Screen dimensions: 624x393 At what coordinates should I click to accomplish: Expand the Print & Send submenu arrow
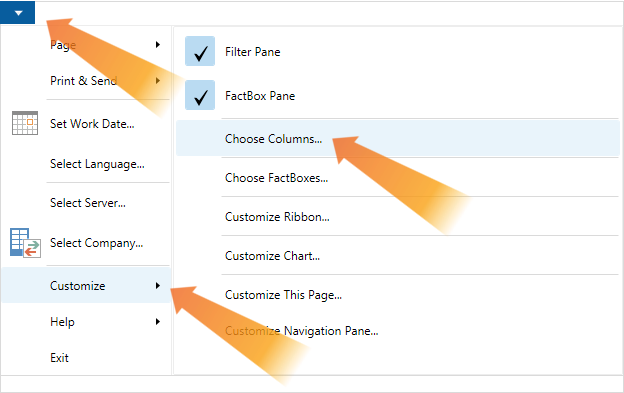(158, 81)
